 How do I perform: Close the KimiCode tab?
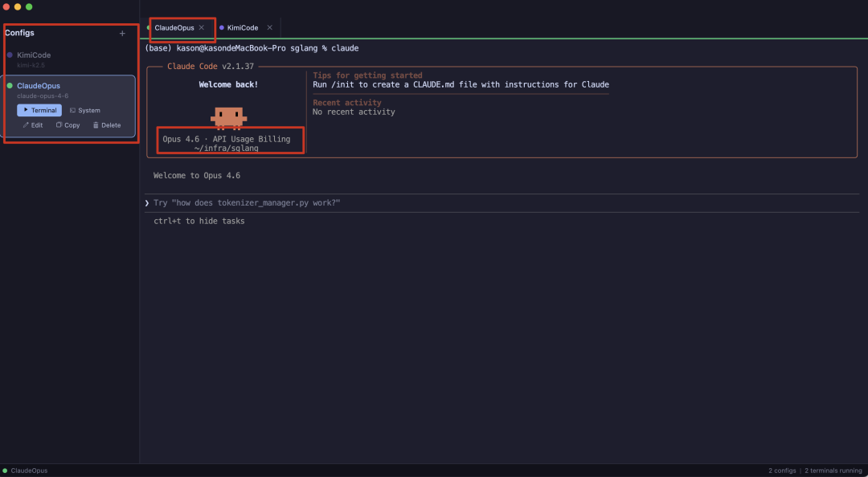(269, 27)
